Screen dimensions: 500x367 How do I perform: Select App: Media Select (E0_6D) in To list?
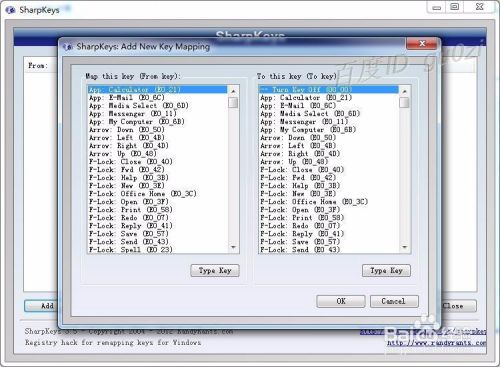(329, 114)
